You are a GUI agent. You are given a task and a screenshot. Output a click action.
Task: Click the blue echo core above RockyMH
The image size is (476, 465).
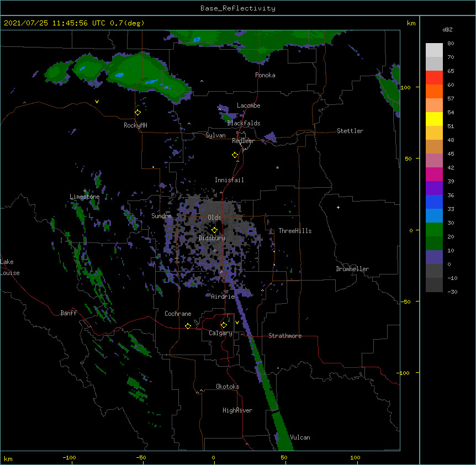(120, 75)
